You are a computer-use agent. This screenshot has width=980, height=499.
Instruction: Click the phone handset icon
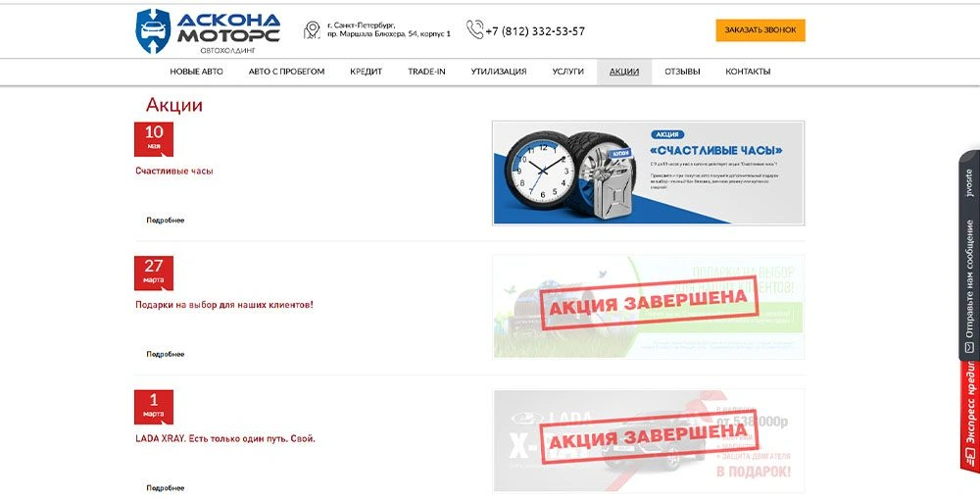pyautogui.click(x=475, y=29)
